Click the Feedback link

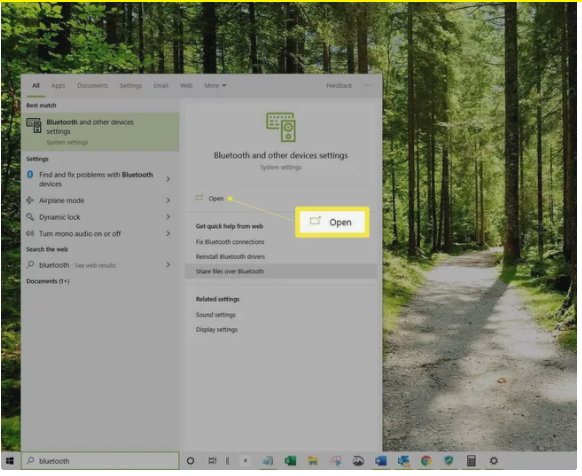tap(339, 85)
